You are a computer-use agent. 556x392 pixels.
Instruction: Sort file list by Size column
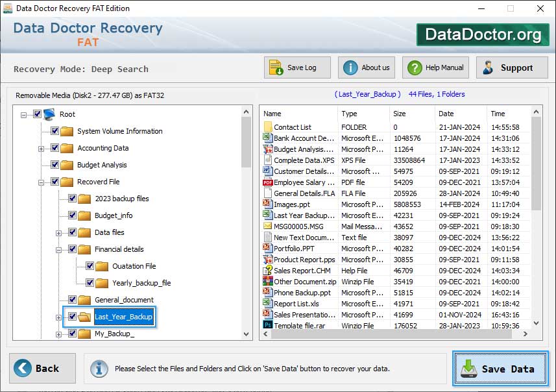point(412,114)
